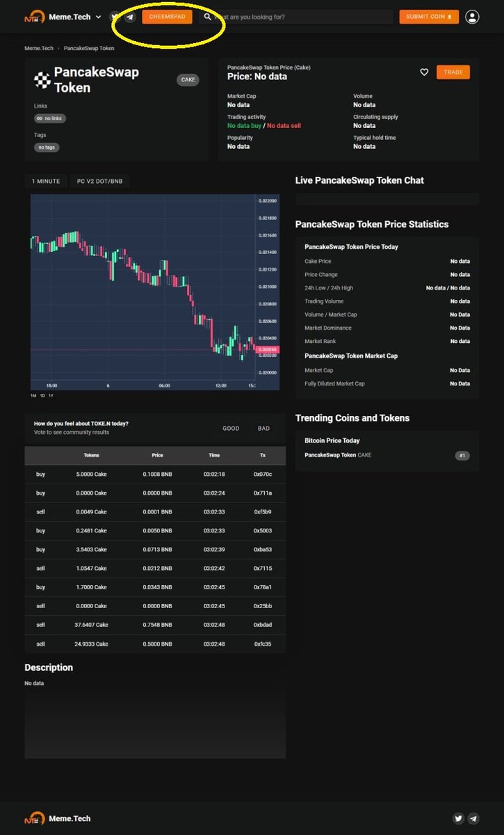Image resolution: width=504 pixels, height=835 pixels.
Task: Click the Tokens column header
Action: point(91,455)
